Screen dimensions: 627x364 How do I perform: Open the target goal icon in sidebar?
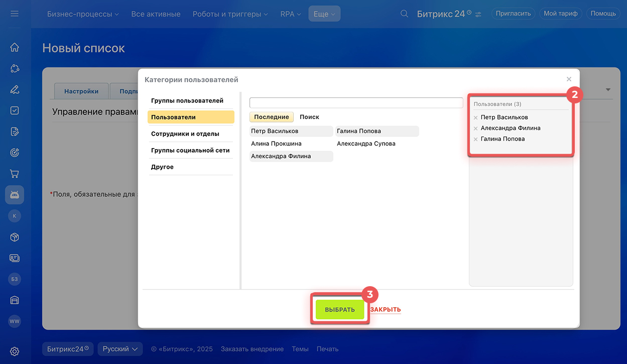pyautogui.click(x=15, y=153)
